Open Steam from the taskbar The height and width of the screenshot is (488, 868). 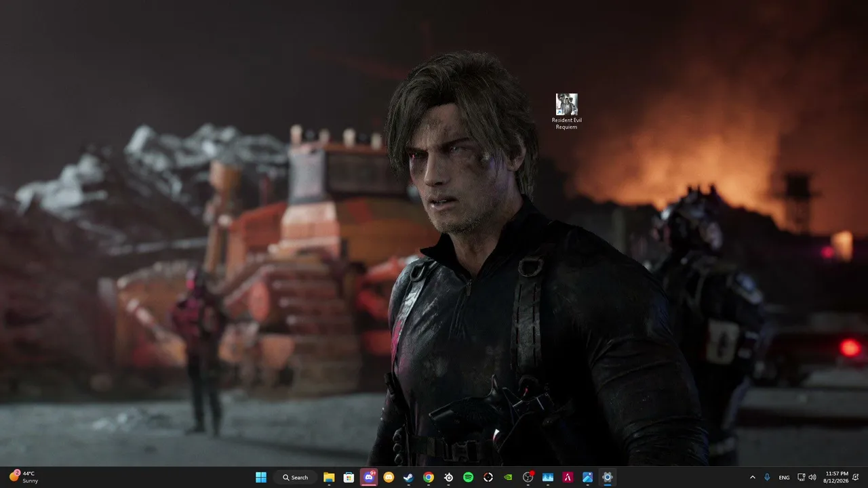point(408,477)
